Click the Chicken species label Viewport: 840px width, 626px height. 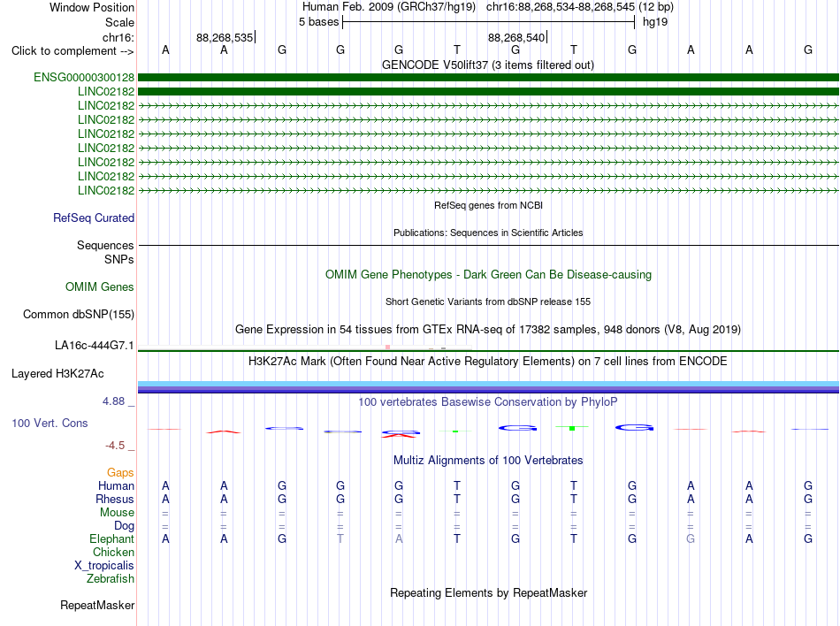[x=113, y=552]
